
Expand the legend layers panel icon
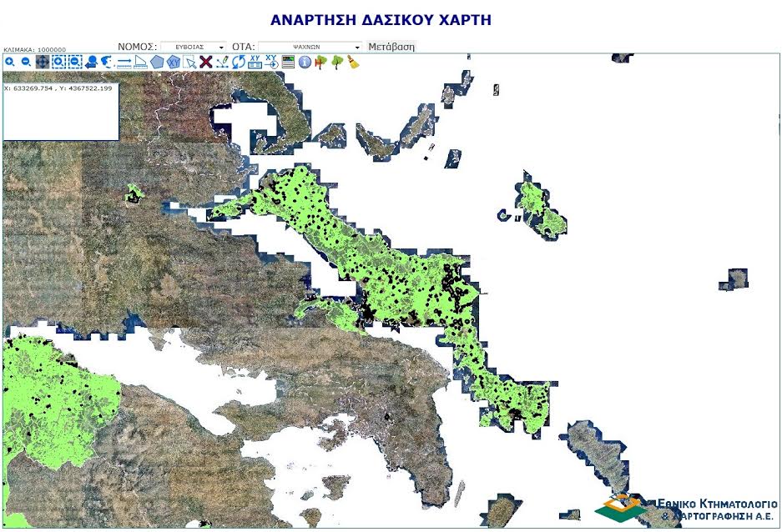tap(286, 60)
